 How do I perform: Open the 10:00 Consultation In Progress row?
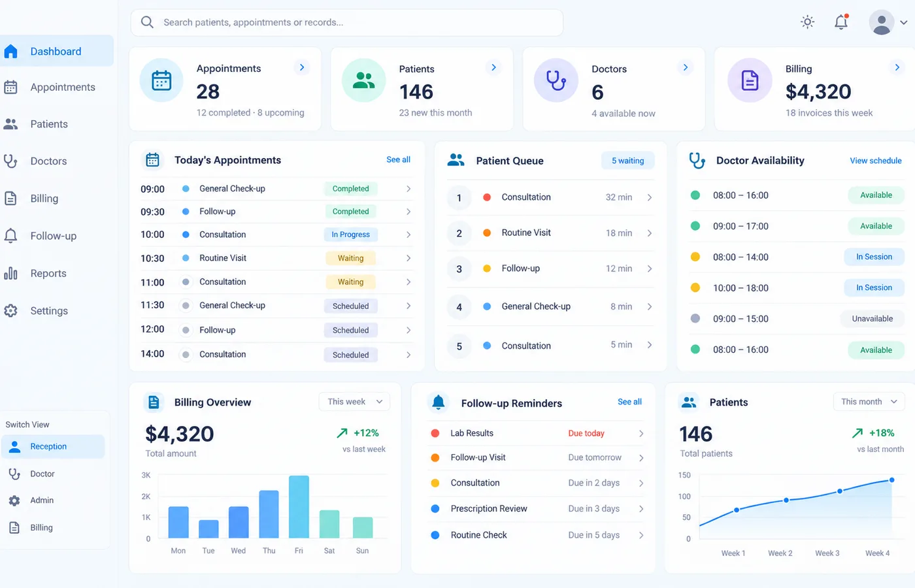(276, 235)
